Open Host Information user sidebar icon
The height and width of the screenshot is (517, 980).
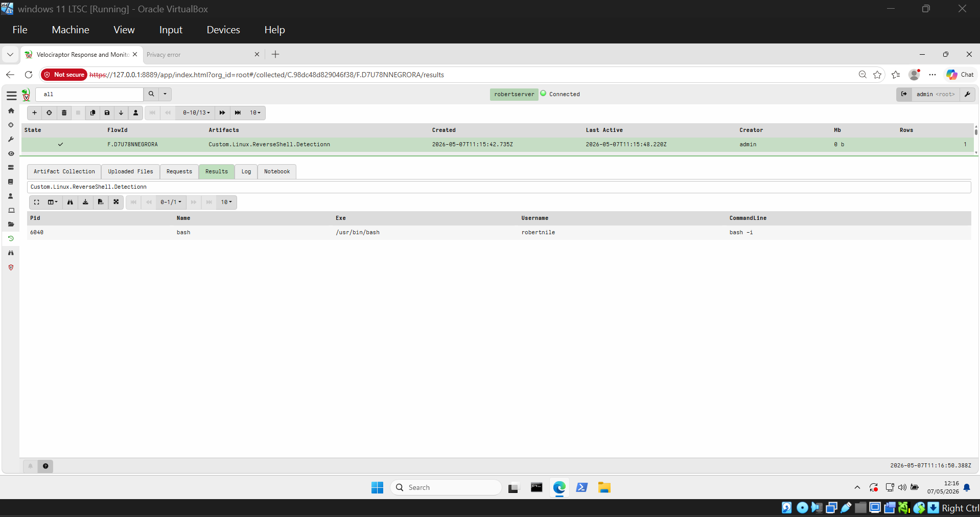11,196
